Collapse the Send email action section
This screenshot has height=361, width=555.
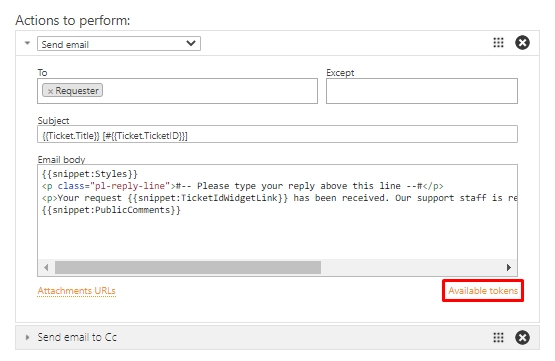[x=27, y=43]
